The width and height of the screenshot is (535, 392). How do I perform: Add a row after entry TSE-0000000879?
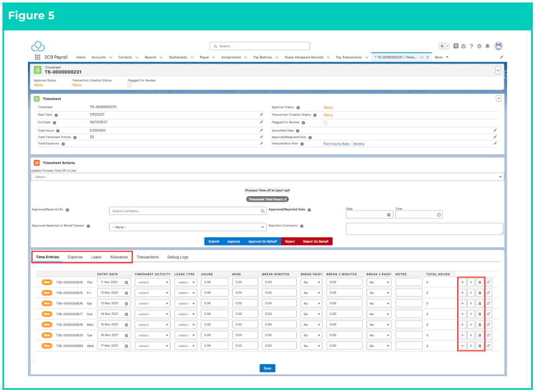(x=462, y=335)
